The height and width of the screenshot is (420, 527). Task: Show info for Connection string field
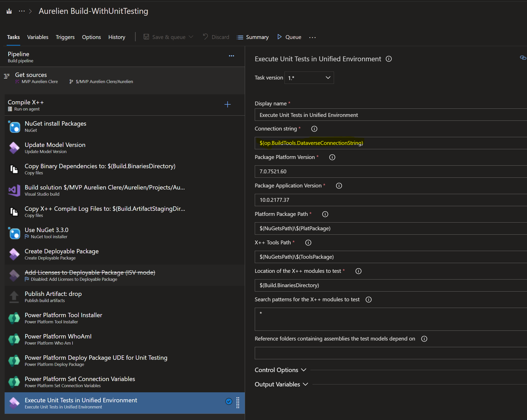click(x=314, y=129)
